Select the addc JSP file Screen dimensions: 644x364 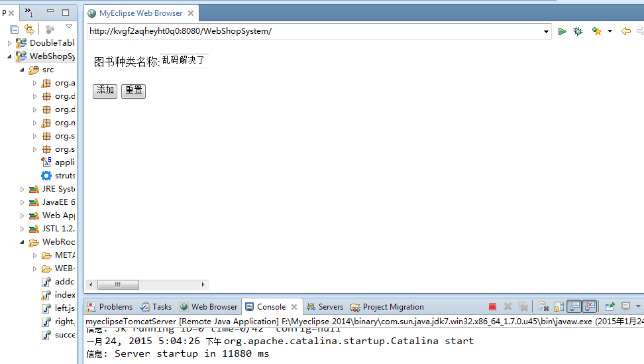58,282
